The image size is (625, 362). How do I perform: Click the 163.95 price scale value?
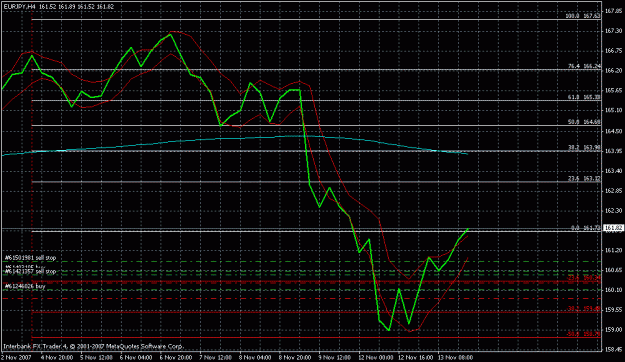(x=613, y=151)
